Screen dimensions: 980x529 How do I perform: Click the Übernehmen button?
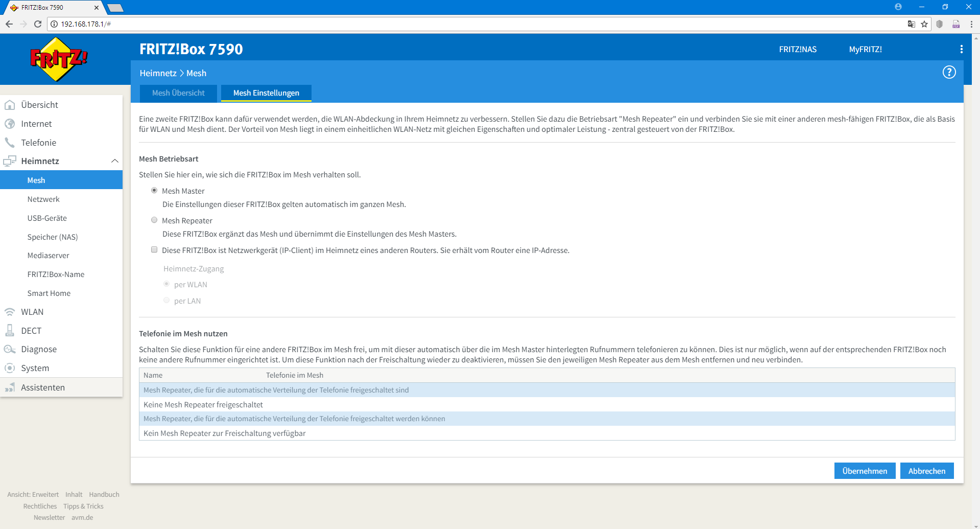pyautogui.click(x=865, y=471)
